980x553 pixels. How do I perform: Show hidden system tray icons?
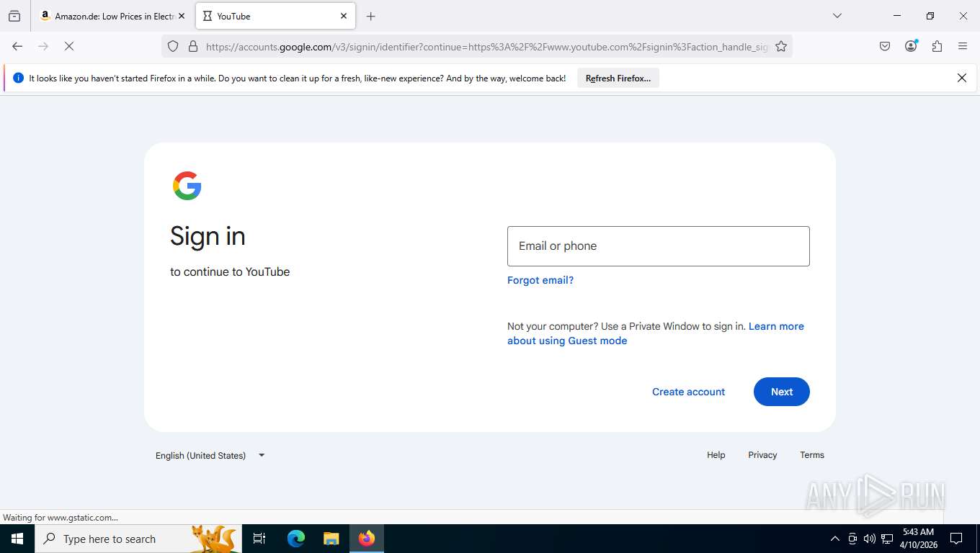coord(834,539)
